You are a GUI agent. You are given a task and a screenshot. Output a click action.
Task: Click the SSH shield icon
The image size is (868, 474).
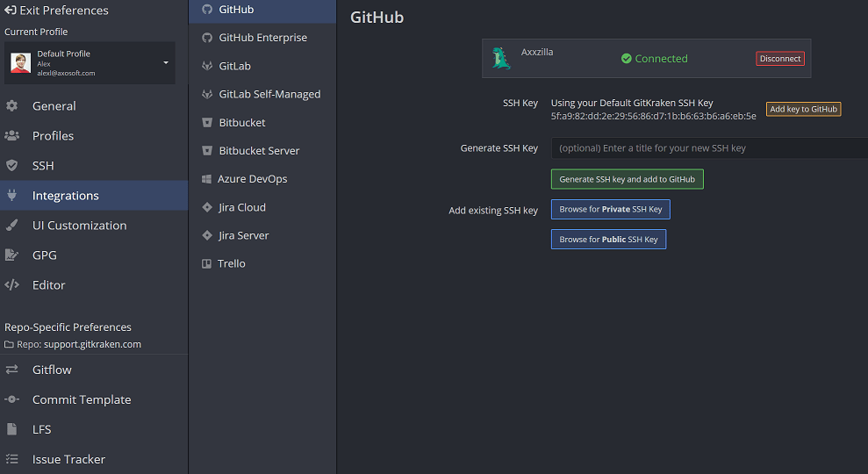[x=12, y=166]
